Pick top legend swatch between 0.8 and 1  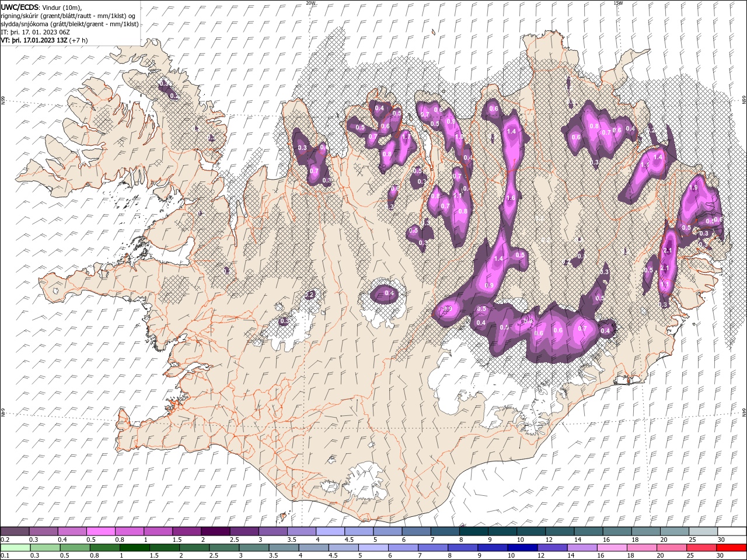tap(129, 531)
